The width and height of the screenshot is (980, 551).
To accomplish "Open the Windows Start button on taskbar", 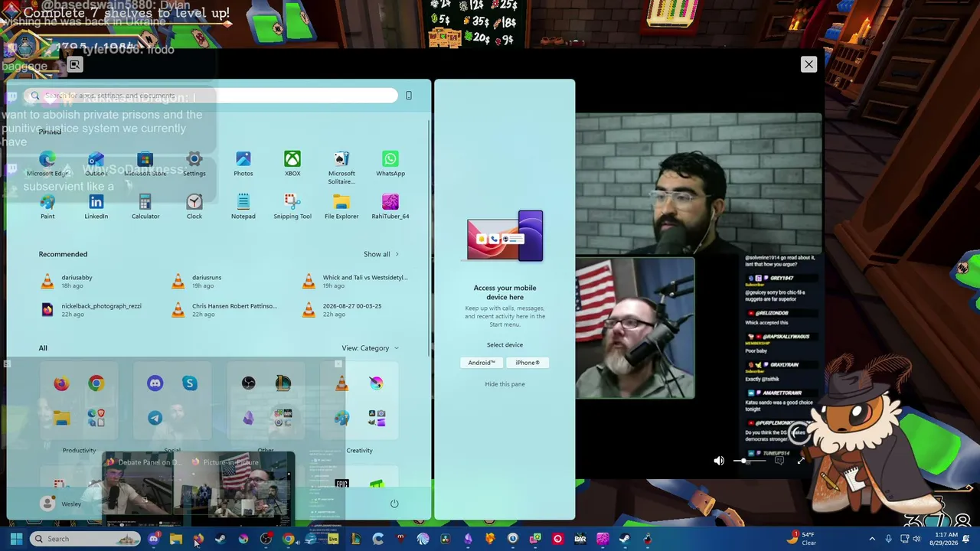I will [x=16, y=539].
